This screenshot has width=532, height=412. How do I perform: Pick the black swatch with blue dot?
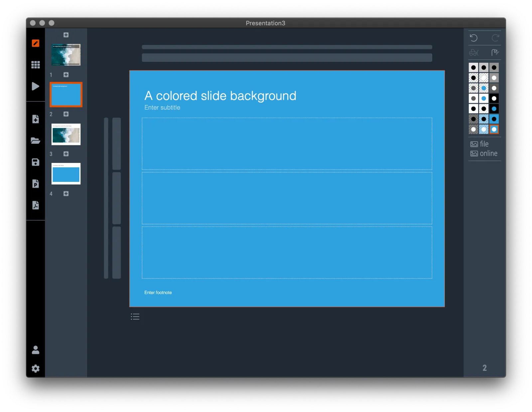(494, 109)
